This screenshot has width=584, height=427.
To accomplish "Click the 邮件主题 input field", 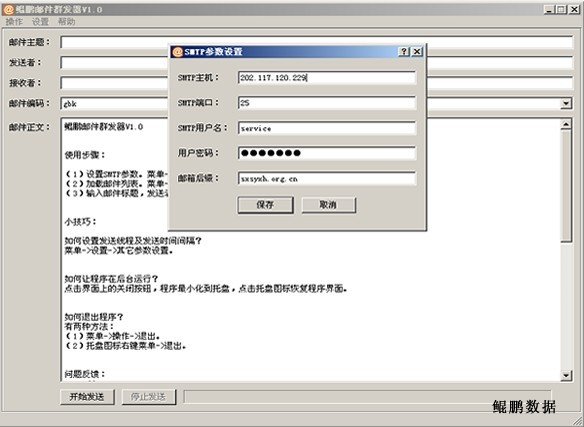I will (317, 42).
